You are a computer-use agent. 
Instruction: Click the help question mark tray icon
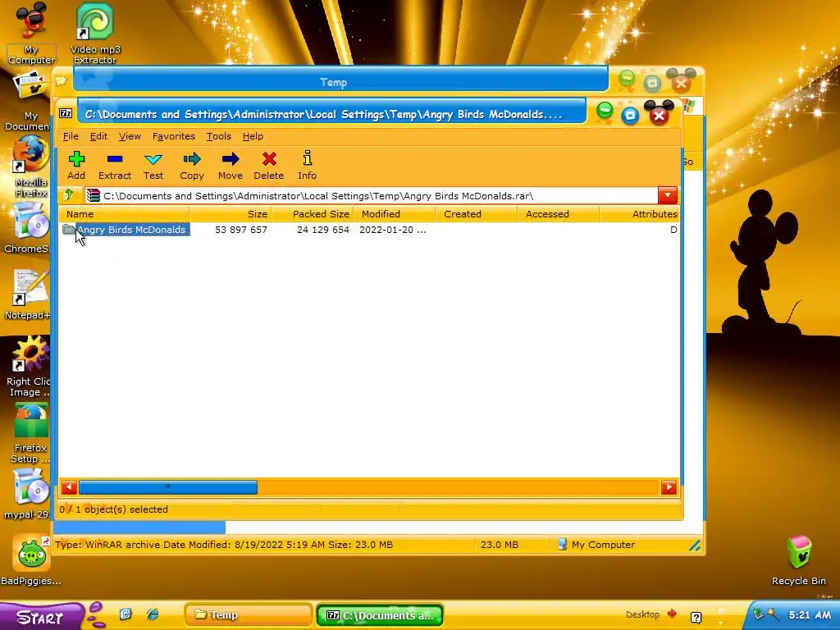(696, 617)
